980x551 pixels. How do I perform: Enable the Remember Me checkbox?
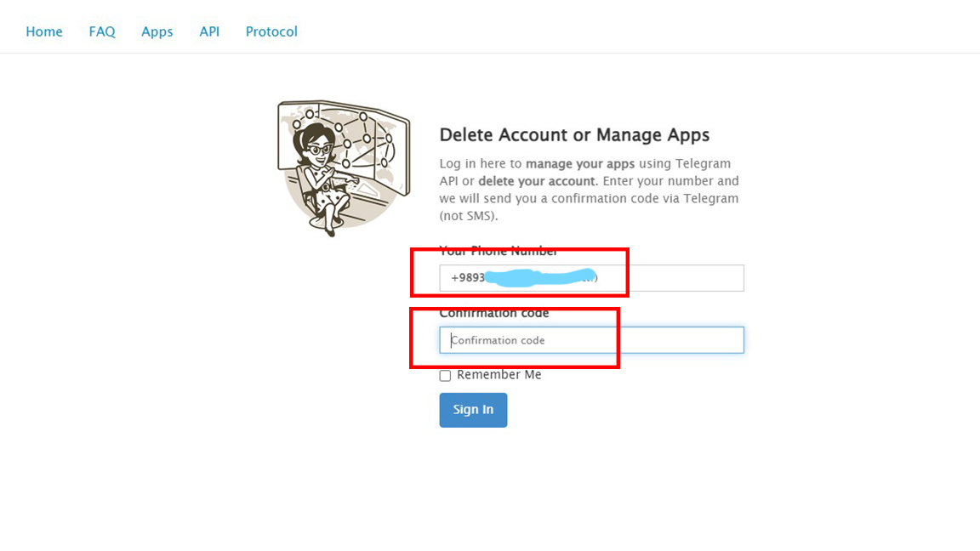point(445,376)
